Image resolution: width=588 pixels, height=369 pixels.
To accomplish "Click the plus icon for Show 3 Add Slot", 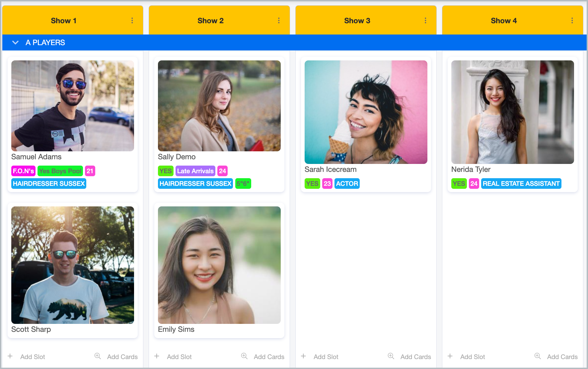I will point(304,356).
